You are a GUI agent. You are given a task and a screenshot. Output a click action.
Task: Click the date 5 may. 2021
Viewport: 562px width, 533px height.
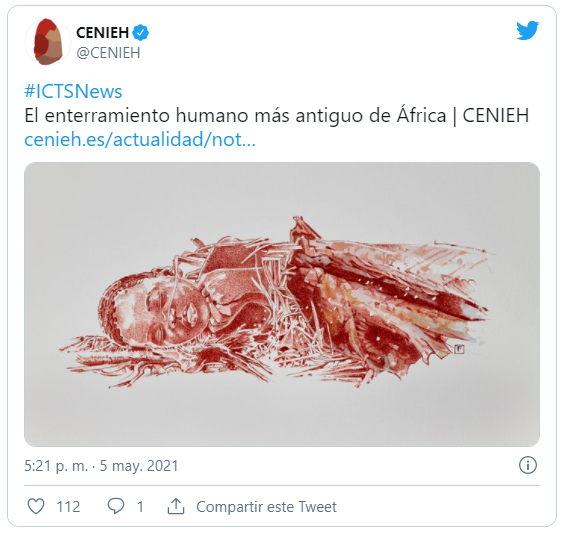click(139, 466)
